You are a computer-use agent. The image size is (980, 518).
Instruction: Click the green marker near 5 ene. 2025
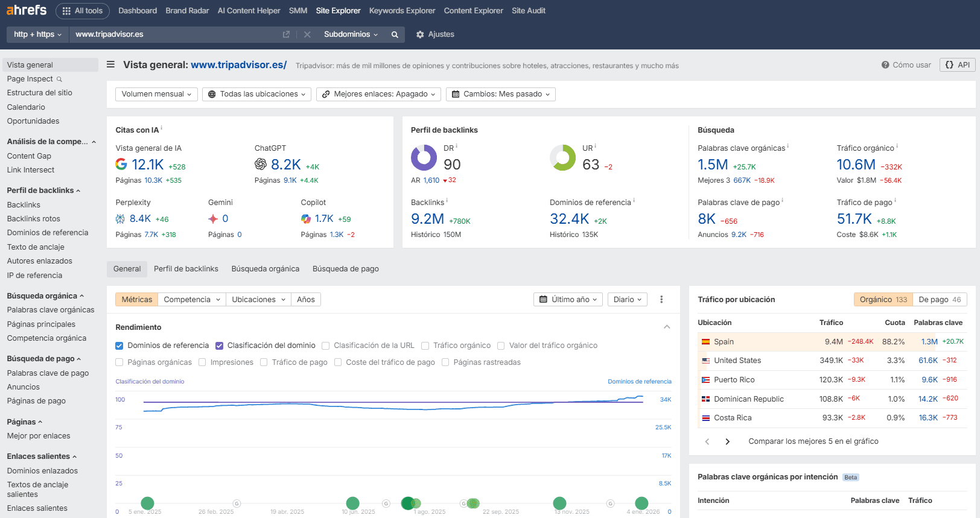[x=147, y=503]
